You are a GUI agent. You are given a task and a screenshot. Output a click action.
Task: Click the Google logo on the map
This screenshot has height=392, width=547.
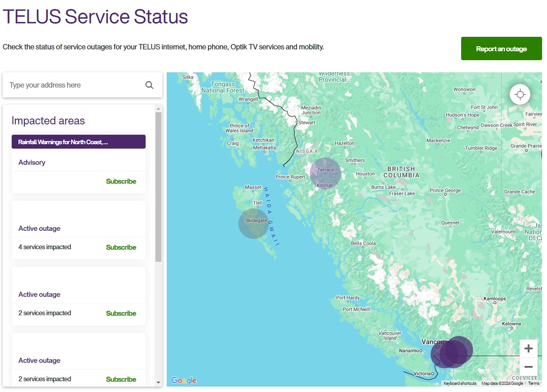point(184,380)
